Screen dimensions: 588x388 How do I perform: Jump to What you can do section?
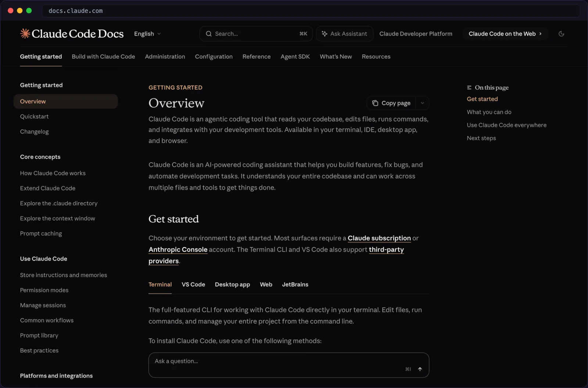pos(489,112)
